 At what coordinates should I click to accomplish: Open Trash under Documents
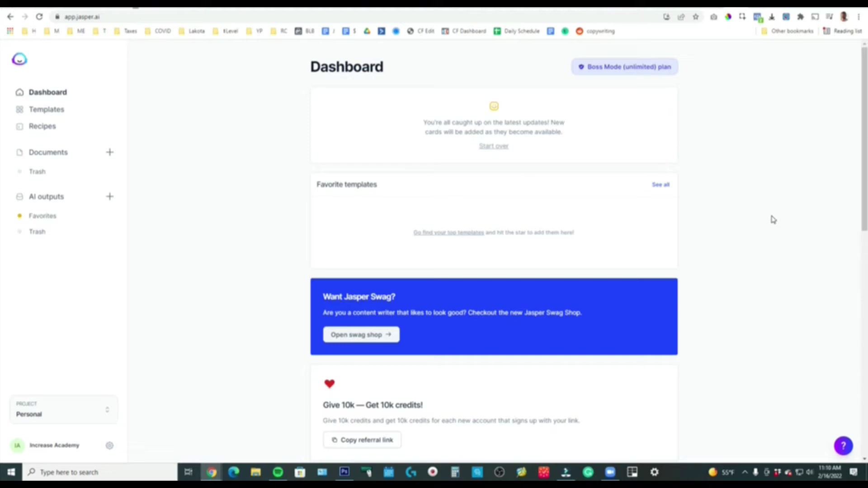tap(37, 172)
